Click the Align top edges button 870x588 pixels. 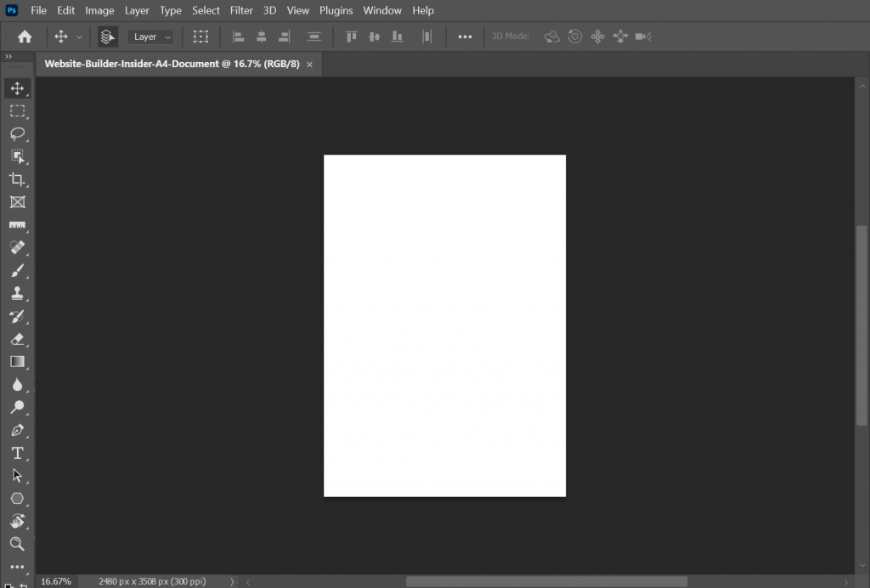(351, 37)
